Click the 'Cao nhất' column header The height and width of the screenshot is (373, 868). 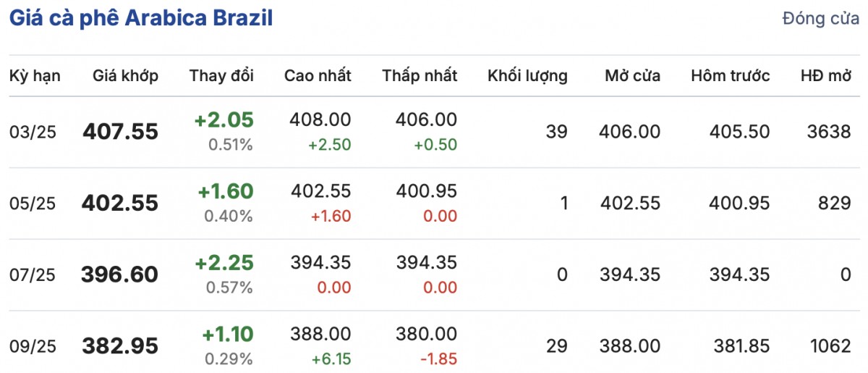point(318,75)
